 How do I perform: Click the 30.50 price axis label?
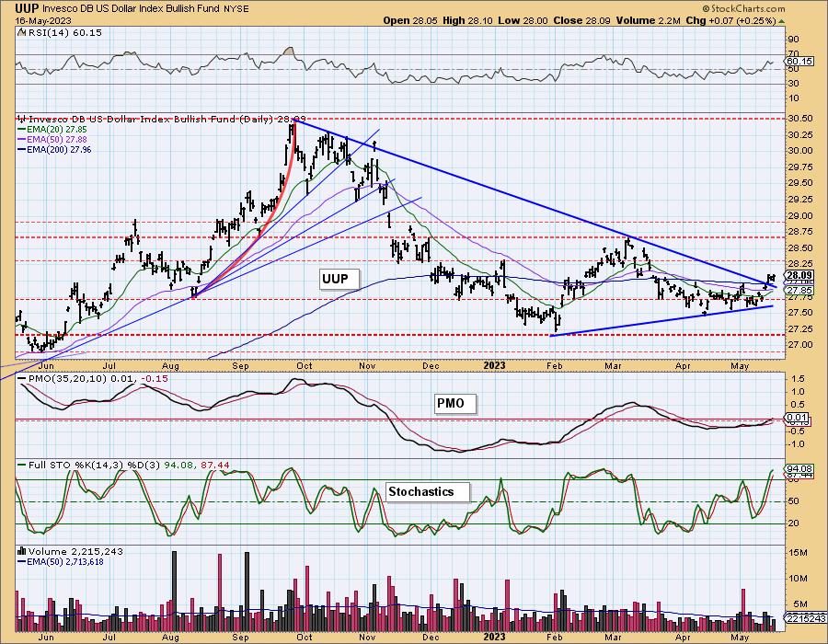[x=800, y=119]
